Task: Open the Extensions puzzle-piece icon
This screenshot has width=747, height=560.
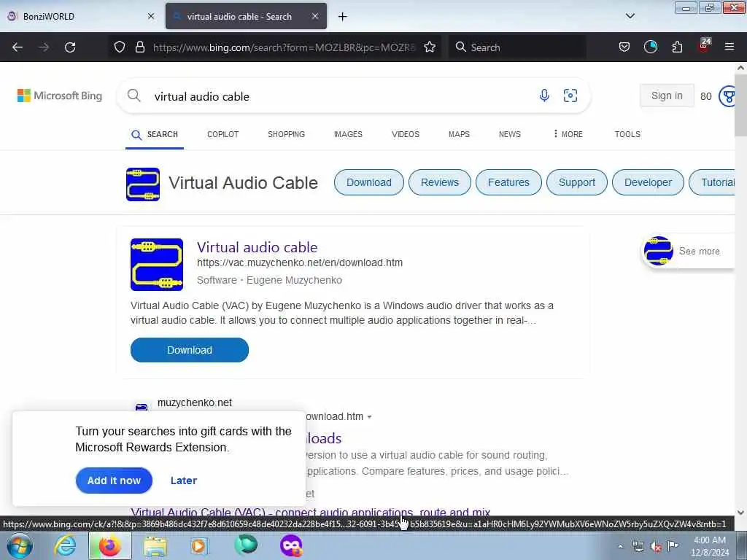Action: point(677,47)
